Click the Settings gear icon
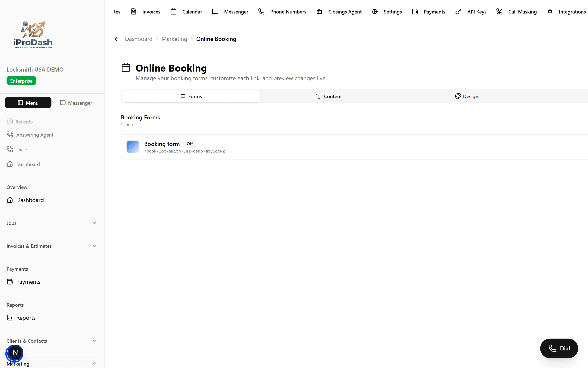 click(x=375, y=11)
